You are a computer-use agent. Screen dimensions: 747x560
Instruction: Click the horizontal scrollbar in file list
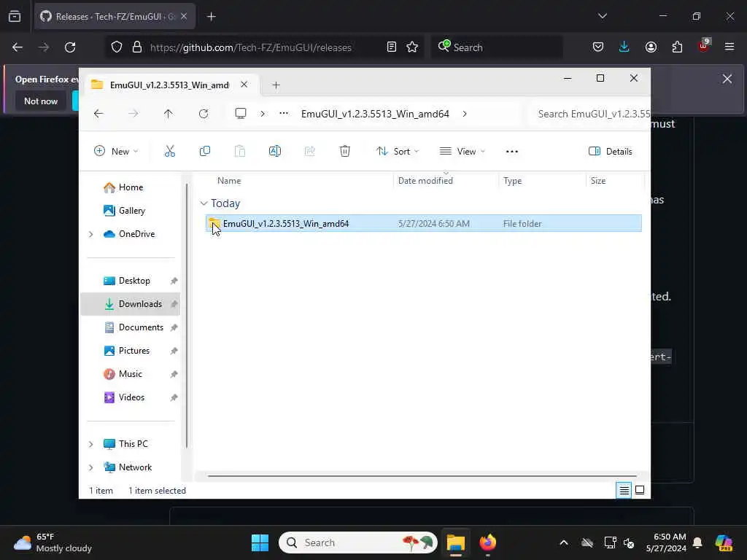422,475
